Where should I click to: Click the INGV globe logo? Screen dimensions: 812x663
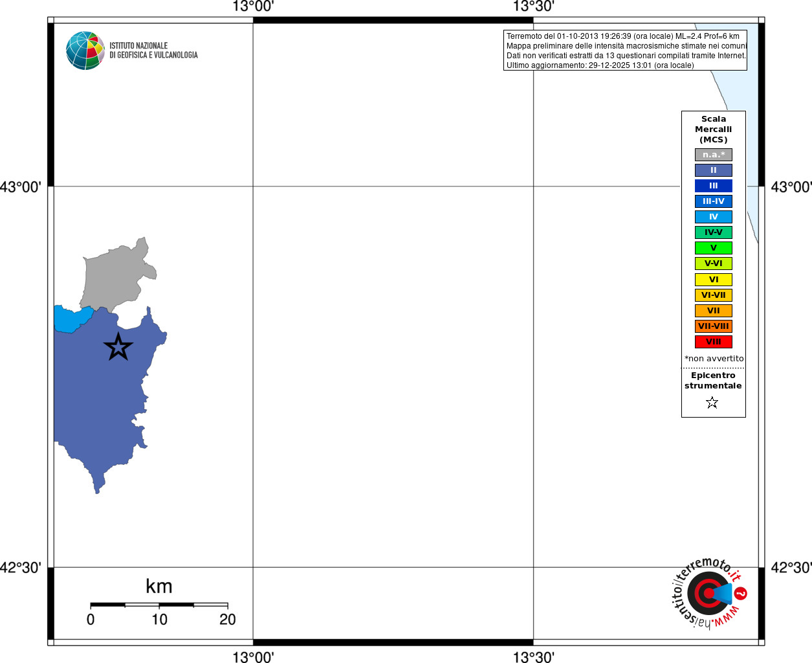[85, 51]
